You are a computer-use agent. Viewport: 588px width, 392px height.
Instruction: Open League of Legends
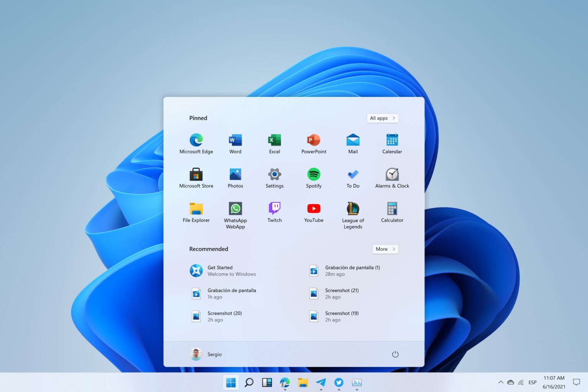[353, 212]
